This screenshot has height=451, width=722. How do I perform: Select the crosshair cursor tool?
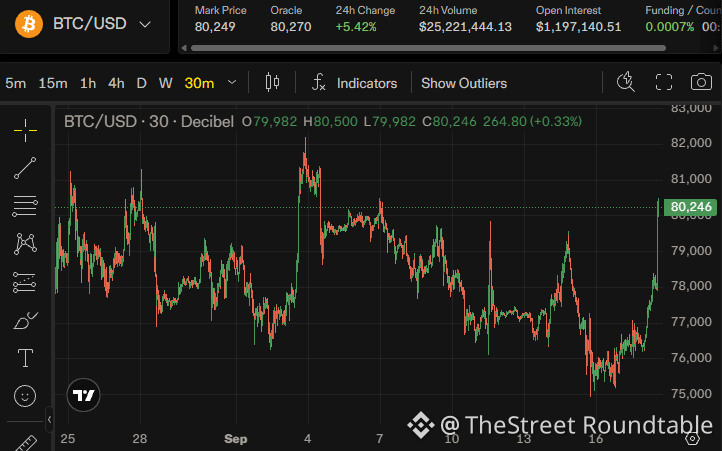pos(25,130)
